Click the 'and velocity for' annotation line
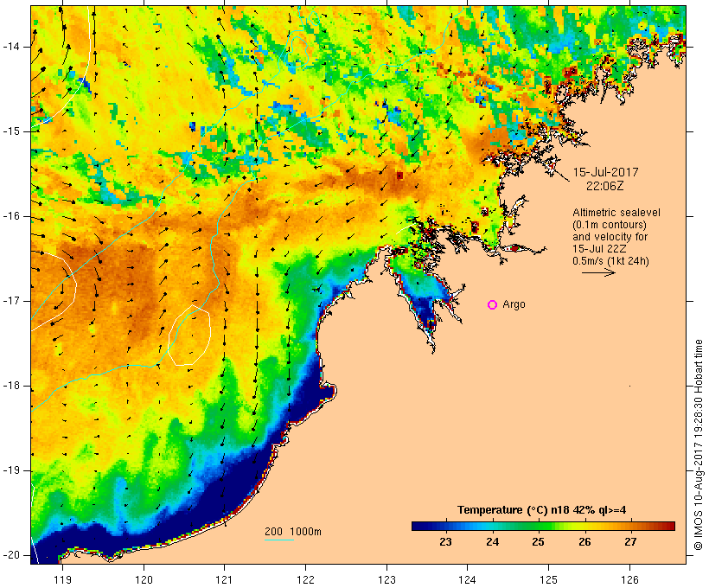 pos(610,237)
